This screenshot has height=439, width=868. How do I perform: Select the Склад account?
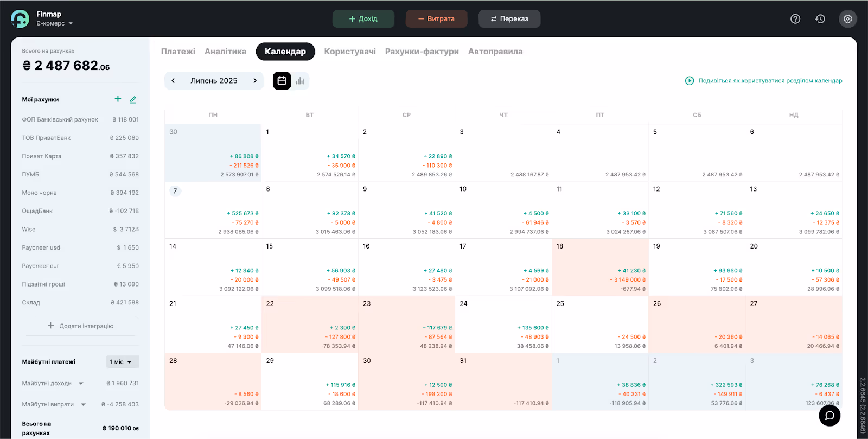[x=80, y=302]
